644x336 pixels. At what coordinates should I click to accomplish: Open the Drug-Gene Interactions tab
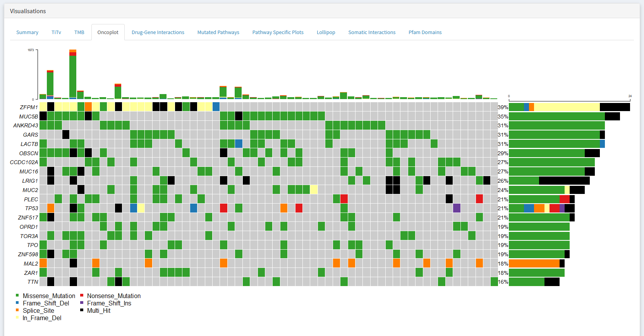(x=158, y=33)
